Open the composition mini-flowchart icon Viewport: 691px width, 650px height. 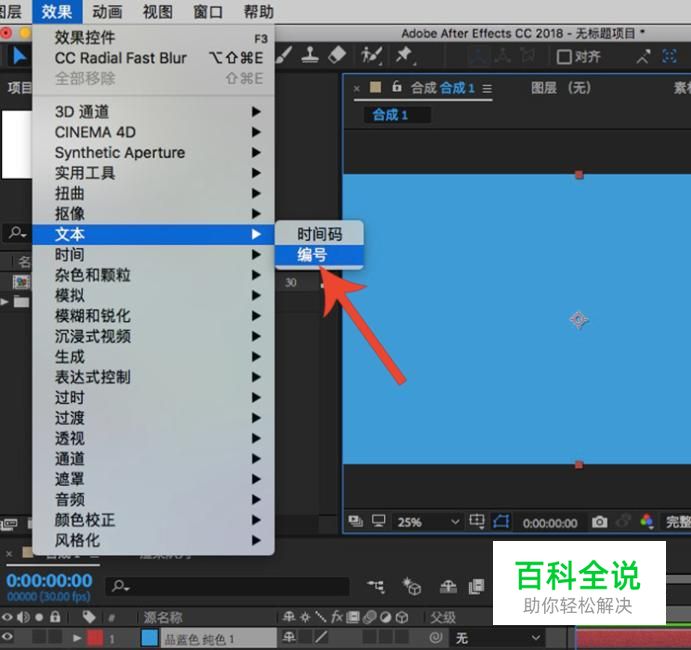(x=376, y=587)
